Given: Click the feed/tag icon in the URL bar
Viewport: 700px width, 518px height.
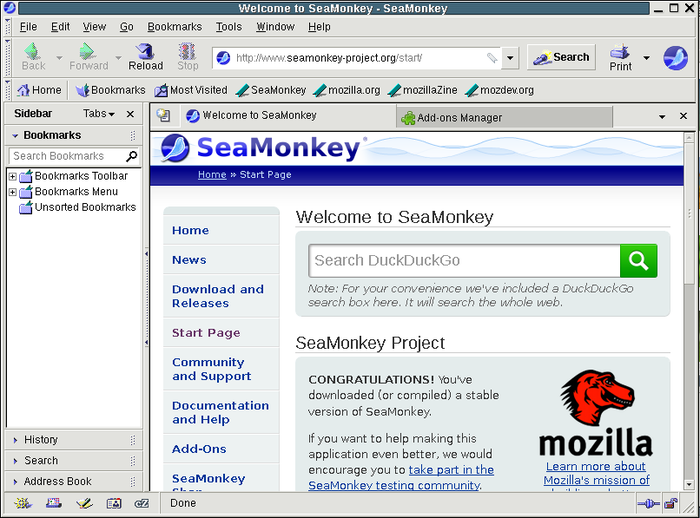Looking at the screenshot, I should (492, 58).
